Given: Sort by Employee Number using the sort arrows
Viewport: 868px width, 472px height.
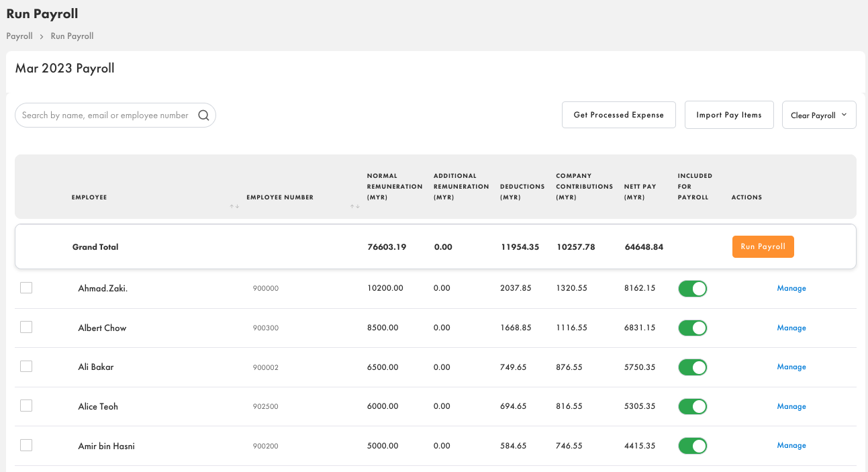Looking at the screenshot, I should coord(354,206).
